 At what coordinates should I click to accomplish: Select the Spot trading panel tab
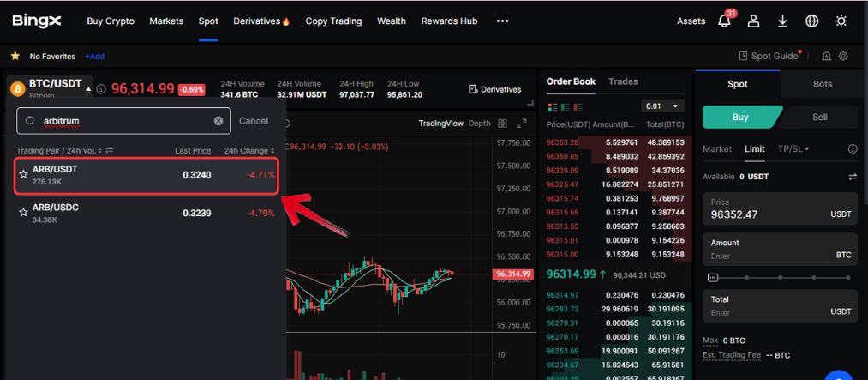[738, 84]
